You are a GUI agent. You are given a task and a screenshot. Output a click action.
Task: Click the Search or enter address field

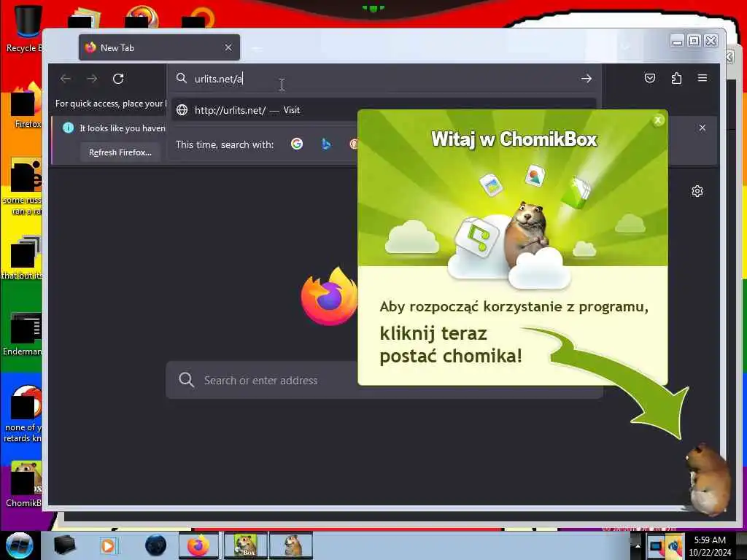[384, 380]
